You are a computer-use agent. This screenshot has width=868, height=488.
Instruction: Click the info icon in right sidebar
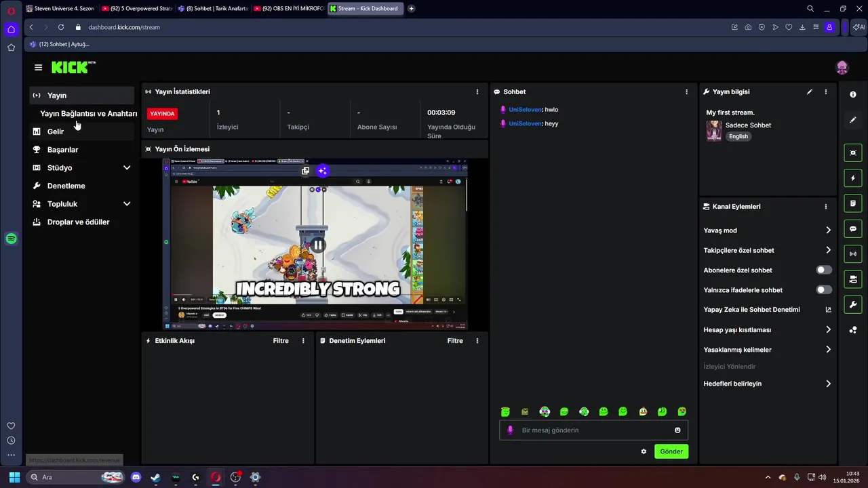[853, 94]
